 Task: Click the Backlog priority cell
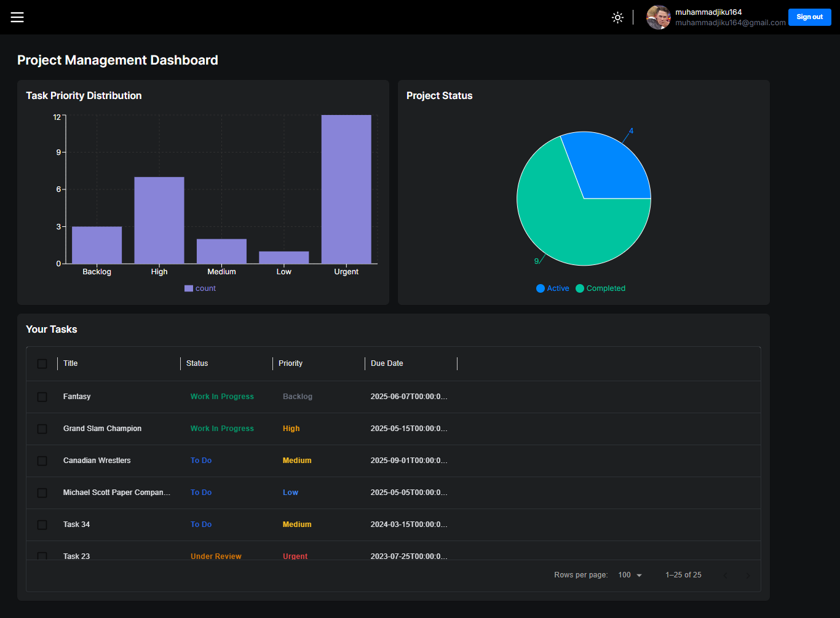tap(298, 397)
